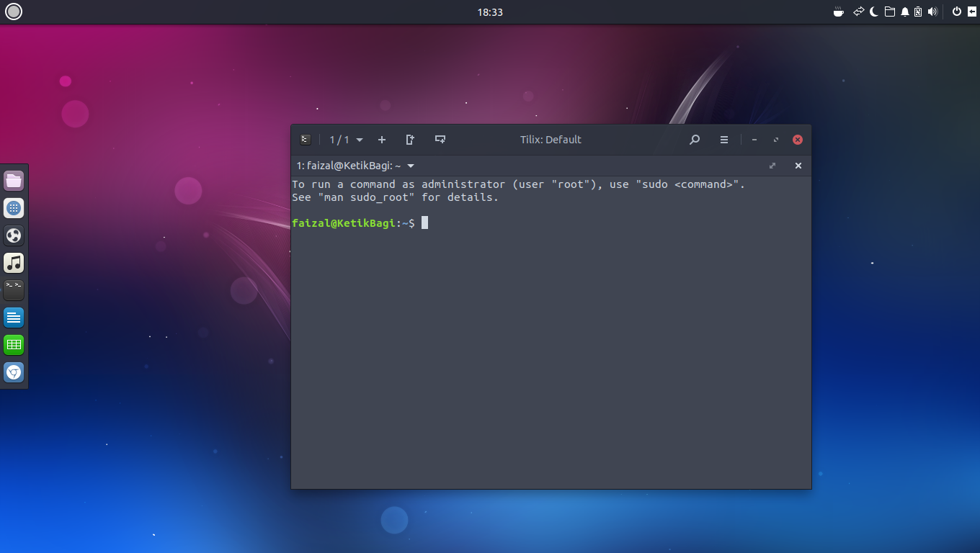Launch Chromium from the dock
Viewport: 980px width, 553px height.
tap(14, 372)
